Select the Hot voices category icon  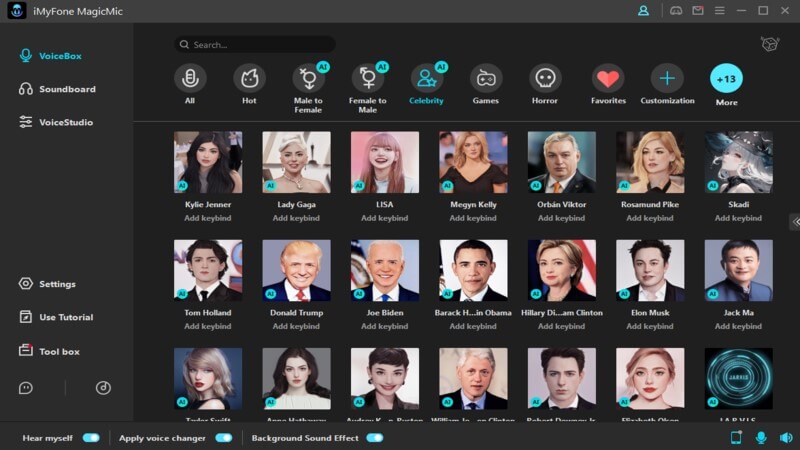[249, 78]
